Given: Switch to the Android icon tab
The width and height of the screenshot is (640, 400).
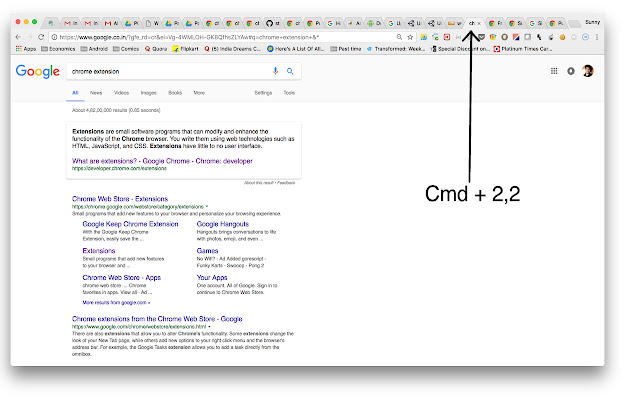Looking at the screenshot, I should pyautogui.click(x=374, y=23).
